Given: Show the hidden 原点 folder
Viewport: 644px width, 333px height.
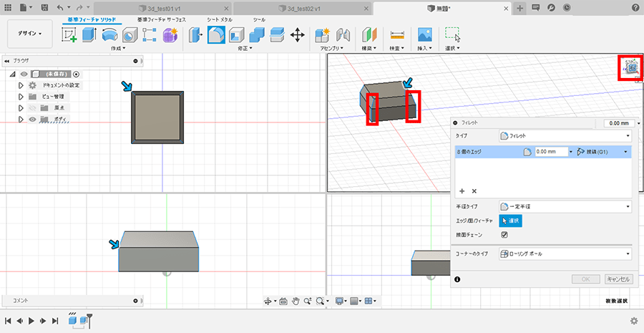Looking at the screenshot, I should click(32, 107).
